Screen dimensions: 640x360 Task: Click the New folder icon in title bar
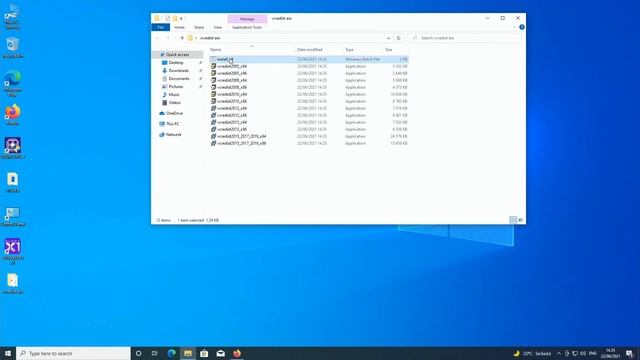coord(175,18)
